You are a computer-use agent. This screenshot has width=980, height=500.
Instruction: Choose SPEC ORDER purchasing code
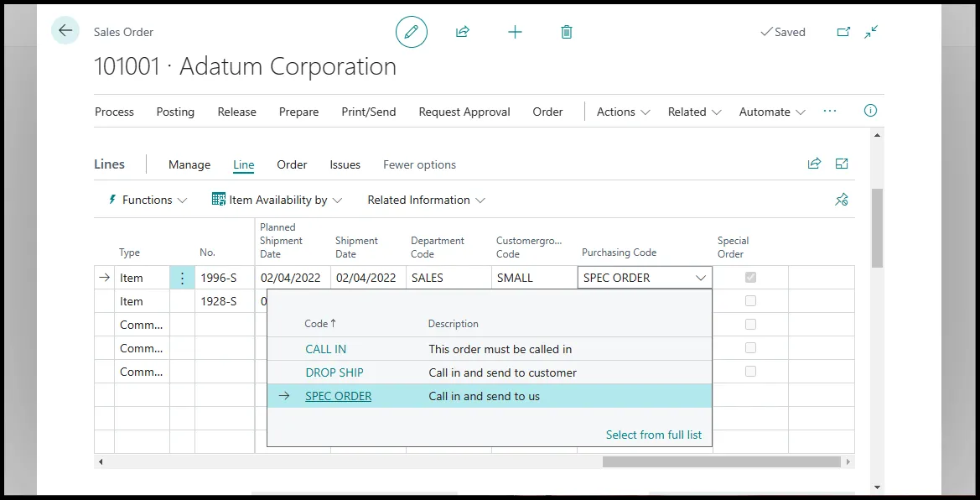(x=338, y=396)
